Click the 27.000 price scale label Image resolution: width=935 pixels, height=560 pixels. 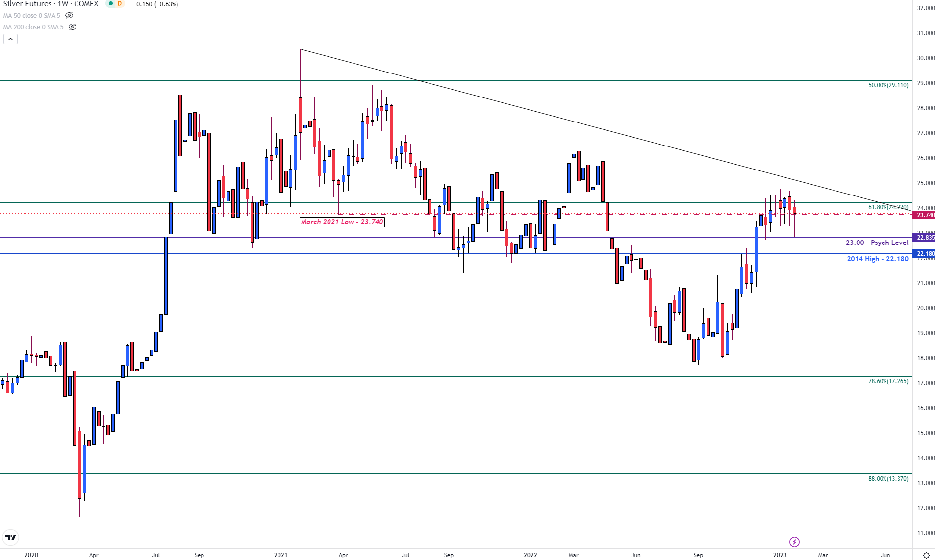926,133
